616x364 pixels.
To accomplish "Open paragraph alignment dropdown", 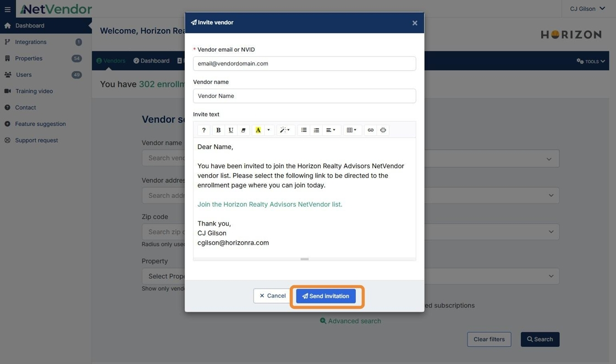I will coord(331,130).
